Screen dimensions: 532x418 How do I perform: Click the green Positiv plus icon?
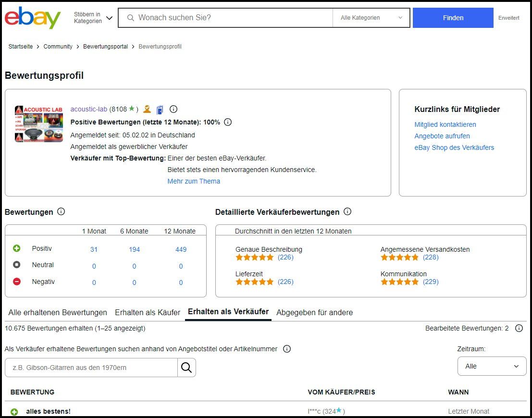[17, 248]
